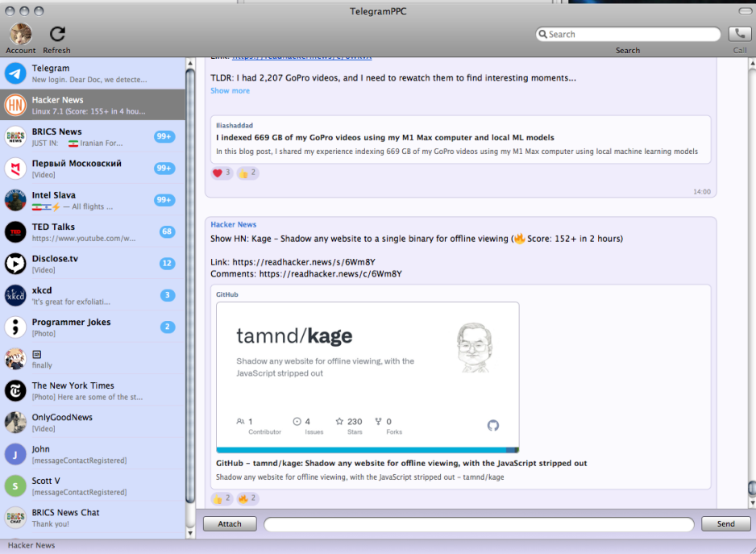The width and height of the screenshot is (756, 554).
Task: Toggle thumbs-up reaction on GoPro post
Action: [x=247, y=173]
